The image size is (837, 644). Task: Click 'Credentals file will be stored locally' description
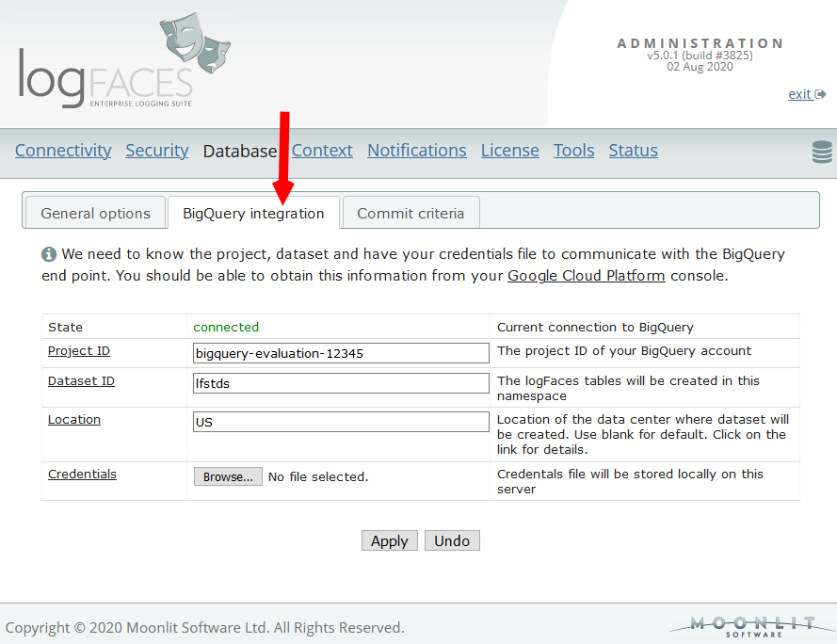pos(630,481)
